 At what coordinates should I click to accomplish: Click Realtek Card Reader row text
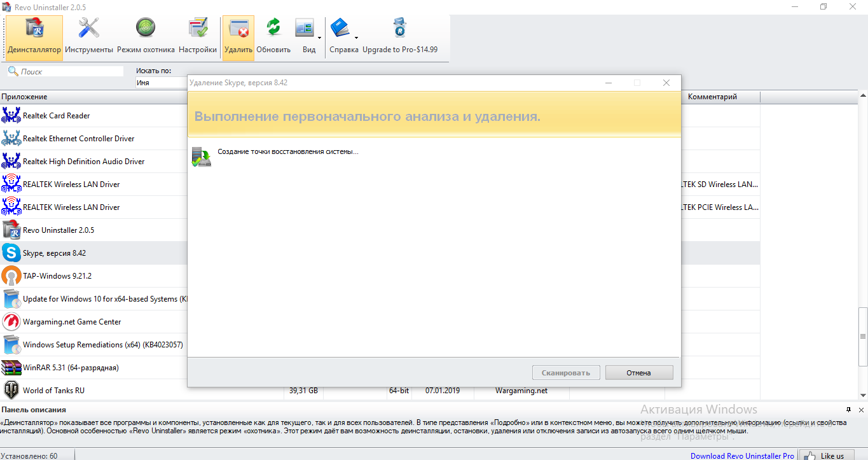[56, 116]
